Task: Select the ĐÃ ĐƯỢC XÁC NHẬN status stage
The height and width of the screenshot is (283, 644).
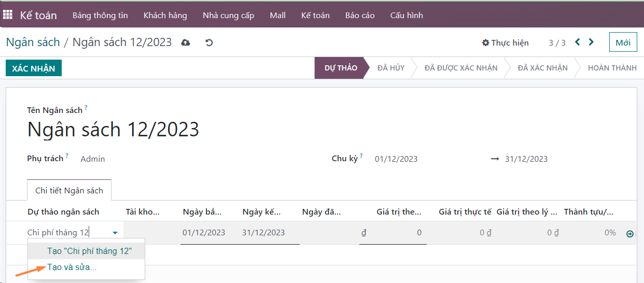Action: [461, 68]
